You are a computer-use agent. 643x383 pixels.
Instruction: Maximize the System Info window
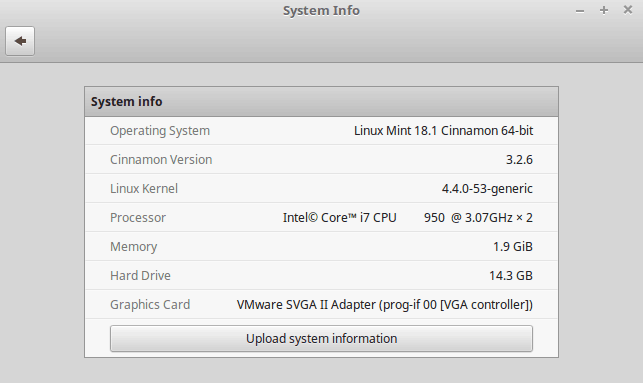(604, 10)
